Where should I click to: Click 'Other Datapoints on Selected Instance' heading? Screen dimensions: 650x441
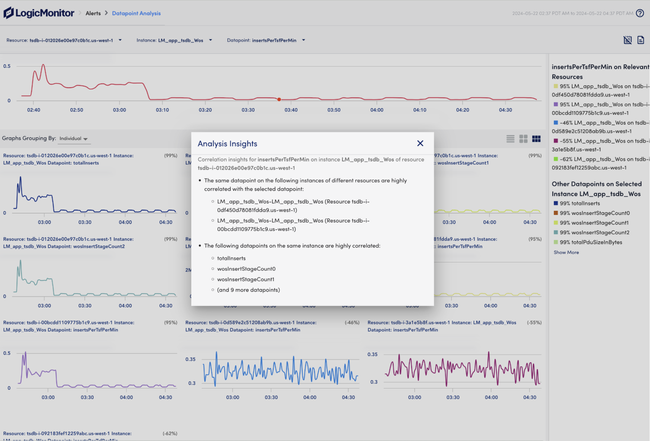[x=597, y=189]
